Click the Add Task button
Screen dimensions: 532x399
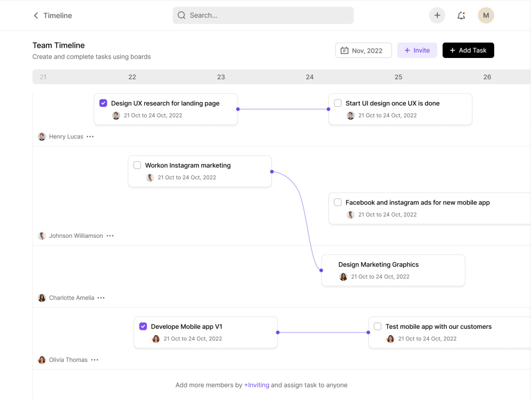pos(468,50)
